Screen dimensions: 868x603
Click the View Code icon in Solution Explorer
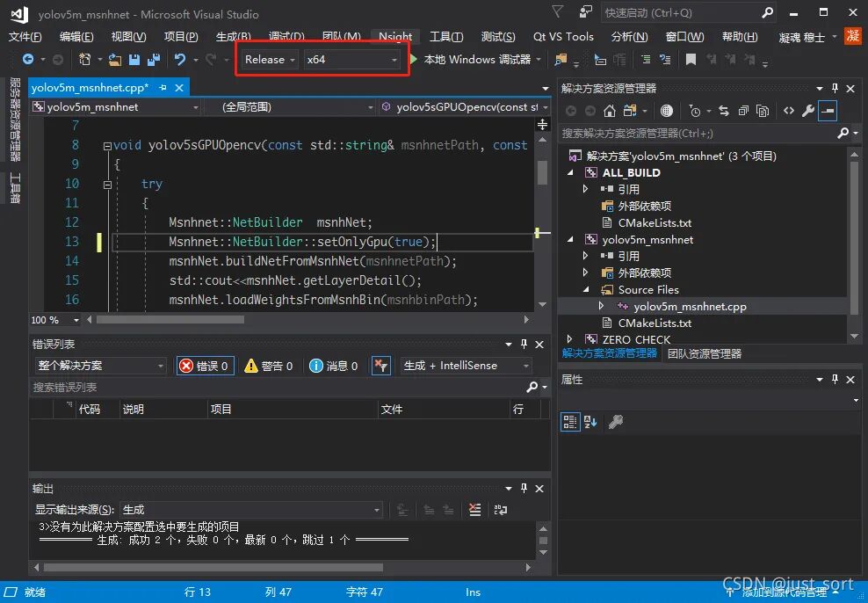(x=788, y=111)
